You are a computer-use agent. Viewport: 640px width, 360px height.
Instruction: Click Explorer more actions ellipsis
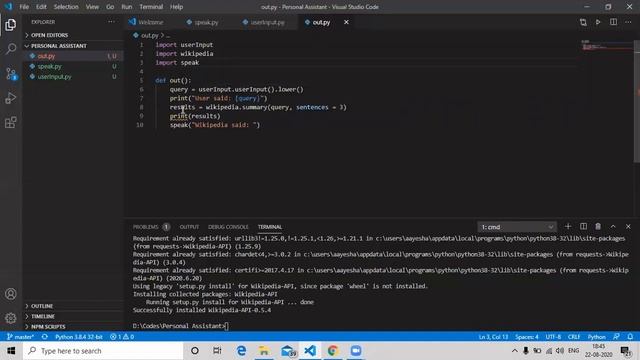(x=111, y=22)
